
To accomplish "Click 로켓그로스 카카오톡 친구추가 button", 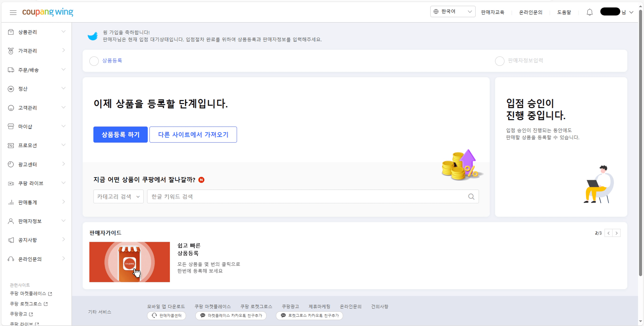I will [x=309, y=316].
